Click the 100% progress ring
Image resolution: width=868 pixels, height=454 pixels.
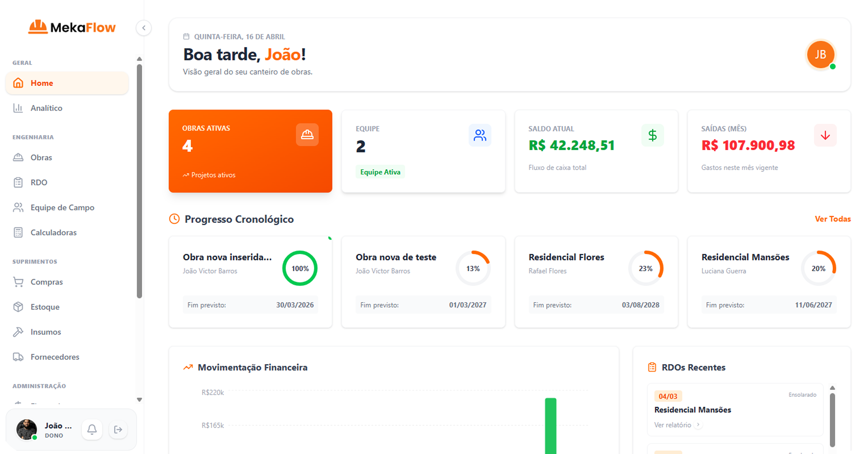click(x=300, y=268)
